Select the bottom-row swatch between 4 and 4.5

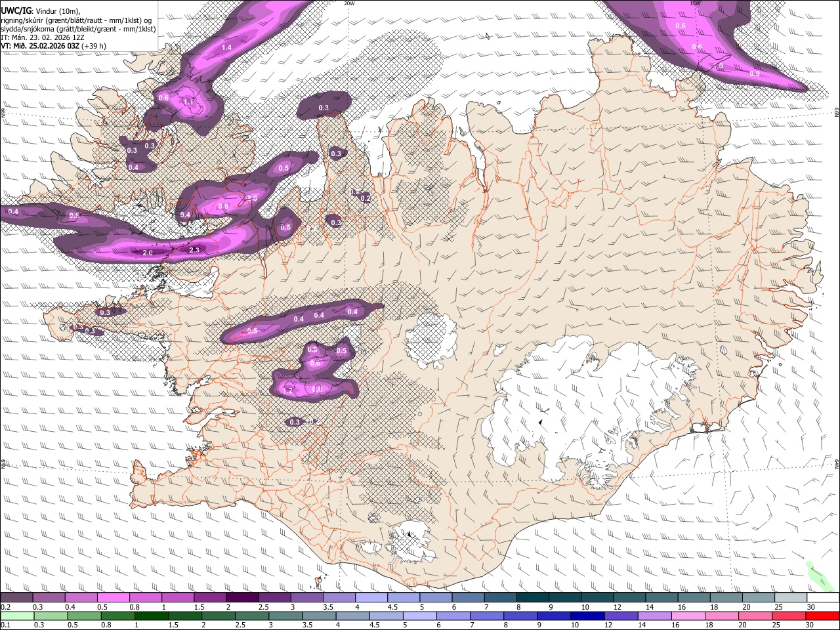pyautogui.click(x=352, y=616)
